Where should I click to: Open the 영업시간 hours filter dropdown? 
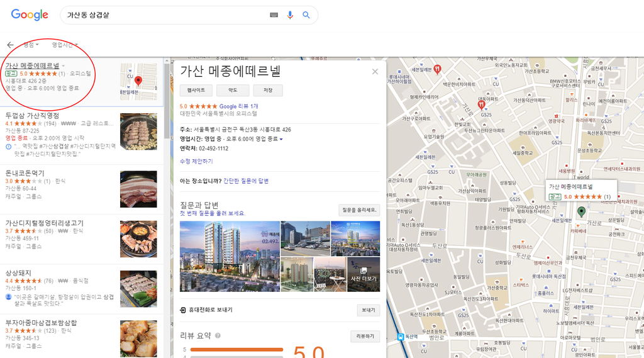[65, 45]
